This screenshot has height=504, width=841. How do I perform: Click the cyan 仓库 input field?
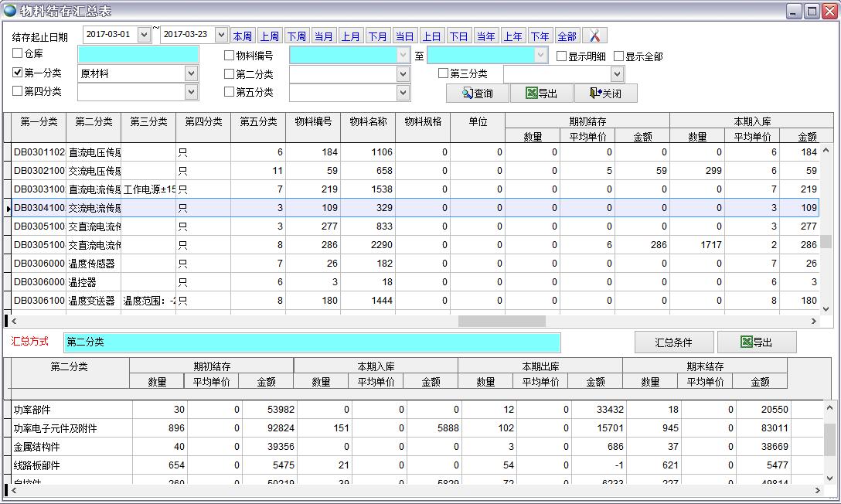[138, 54]
